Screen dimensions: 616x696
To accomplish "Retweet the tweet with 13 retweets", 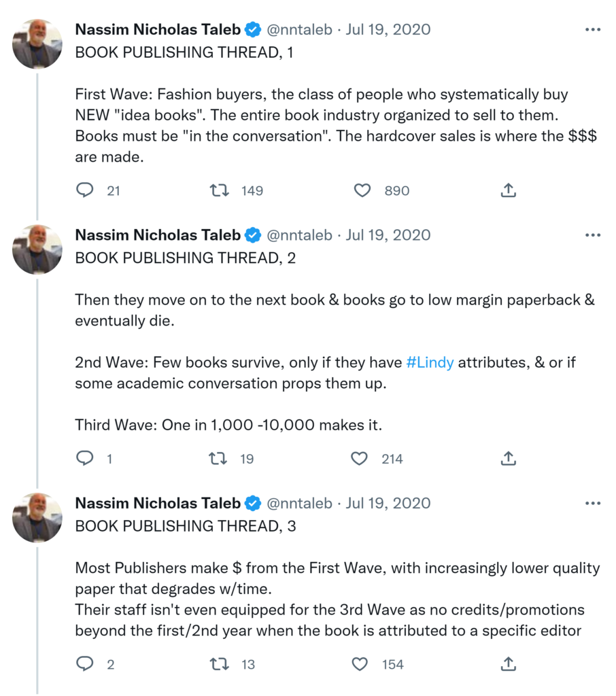I will point(219,664).
